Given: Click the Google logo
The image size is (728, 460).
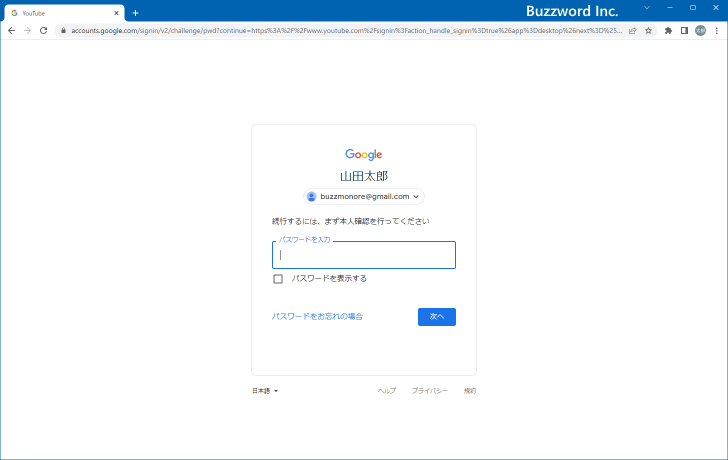Looking at the screenshot, I should click(364, 155).
